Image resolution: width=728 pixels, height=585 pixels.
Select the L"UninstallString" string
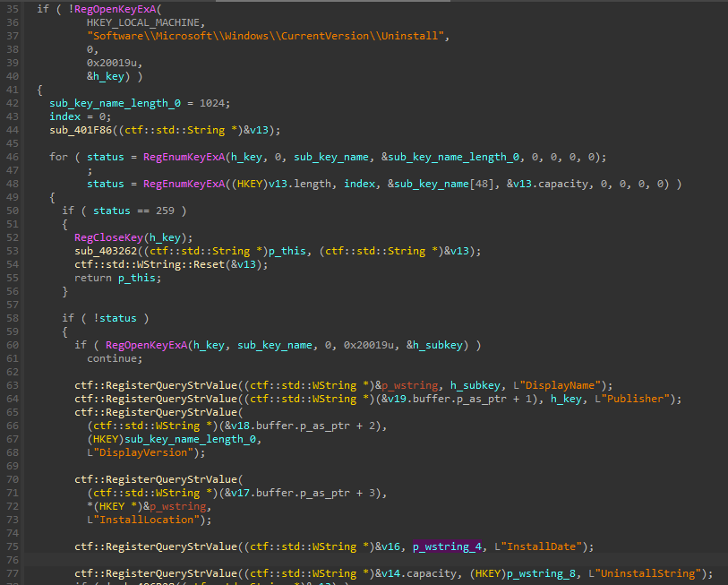(x=645, y=574)
